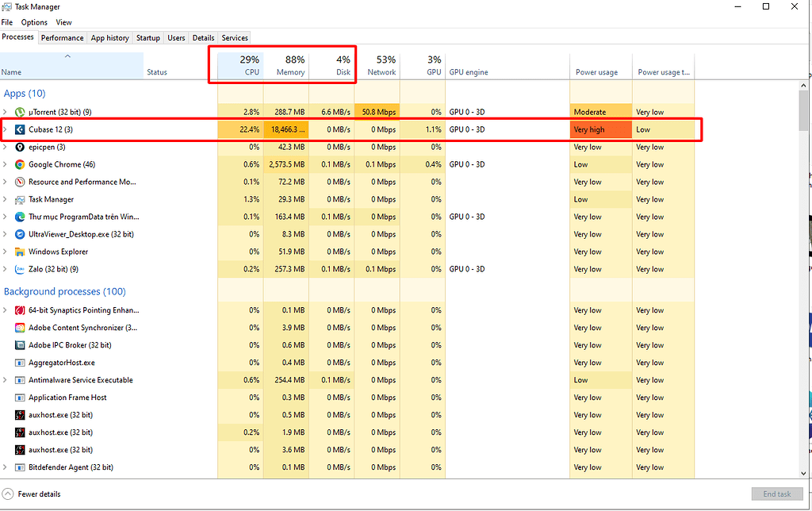Viewport: 812px width, 511px height.
Task: Click the epicpen pen icon
Action: 20,147
